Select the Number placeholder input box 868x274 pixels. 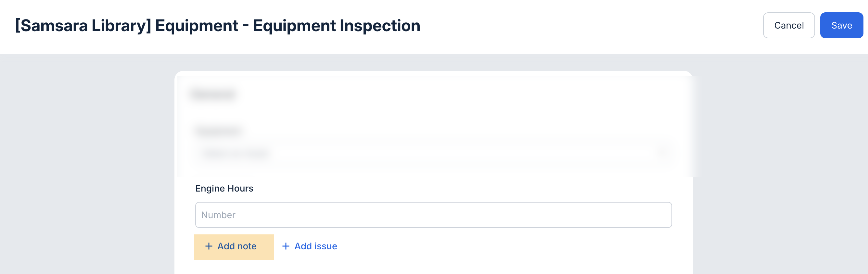tap(433, 214)
